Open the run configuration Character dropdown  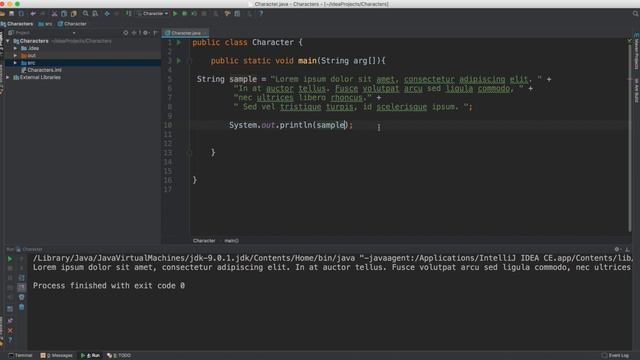pyautogui.click(x=154, y=13)
